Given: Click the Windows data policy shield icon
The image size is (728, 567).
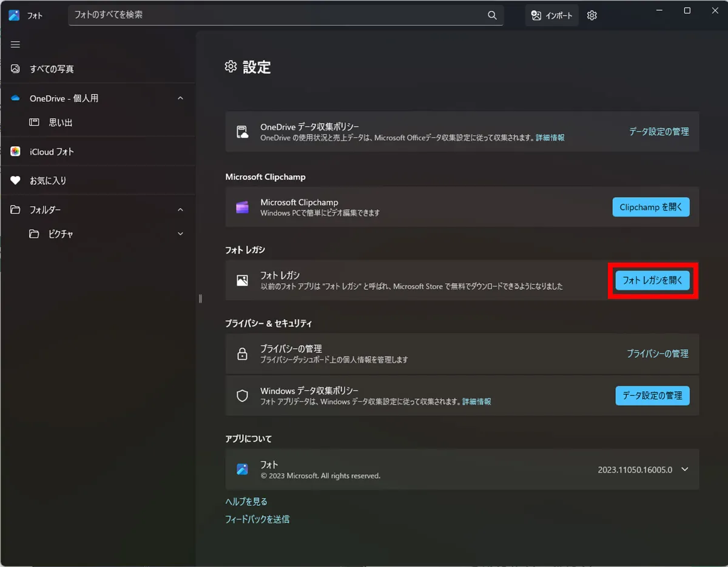Looking at the screenshot, I should [242, 395].
